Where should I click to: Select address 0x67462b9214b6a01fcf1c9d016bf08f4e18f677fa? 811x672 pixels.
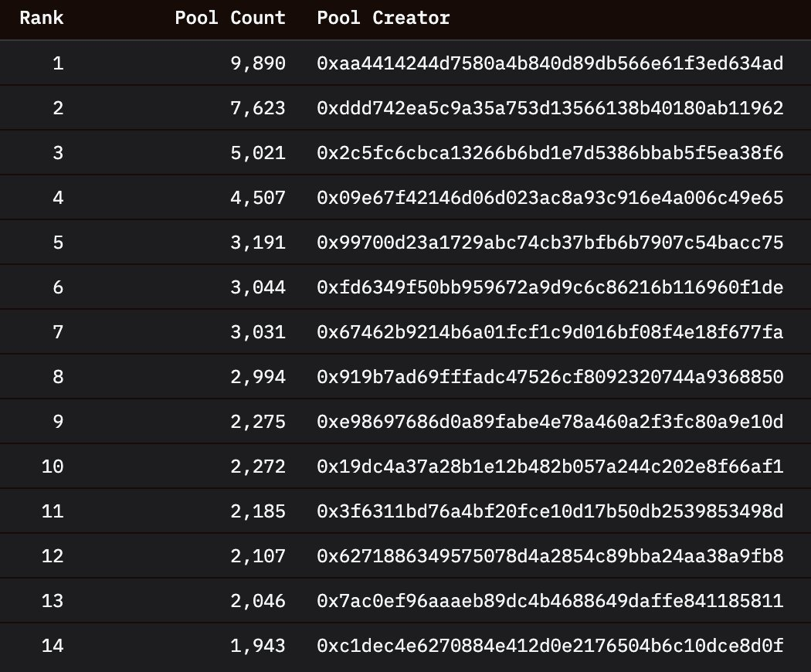coord(550,332)
